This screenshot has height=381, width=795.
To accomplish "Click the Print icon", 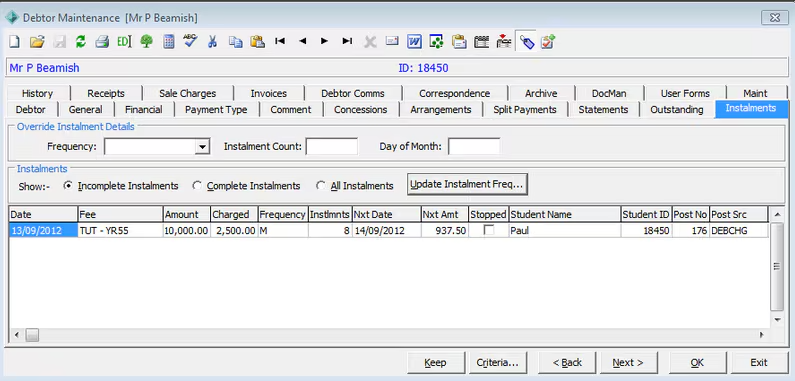I will tap(102, 42).
